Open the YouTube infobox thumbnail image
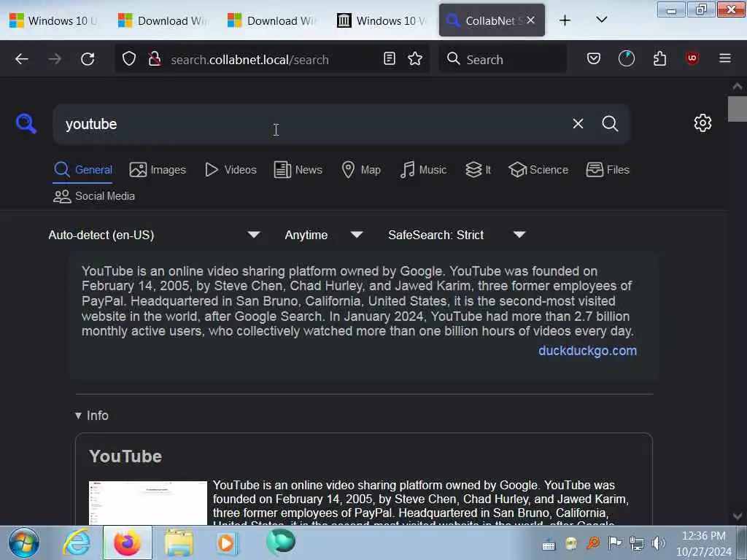The width and height of the screenshot is (747, 560). pos(148,503)
